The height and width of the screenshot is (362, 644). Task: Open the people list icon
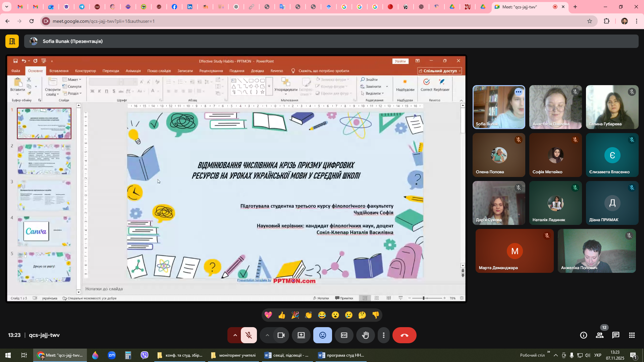click(x=600, y=335)
